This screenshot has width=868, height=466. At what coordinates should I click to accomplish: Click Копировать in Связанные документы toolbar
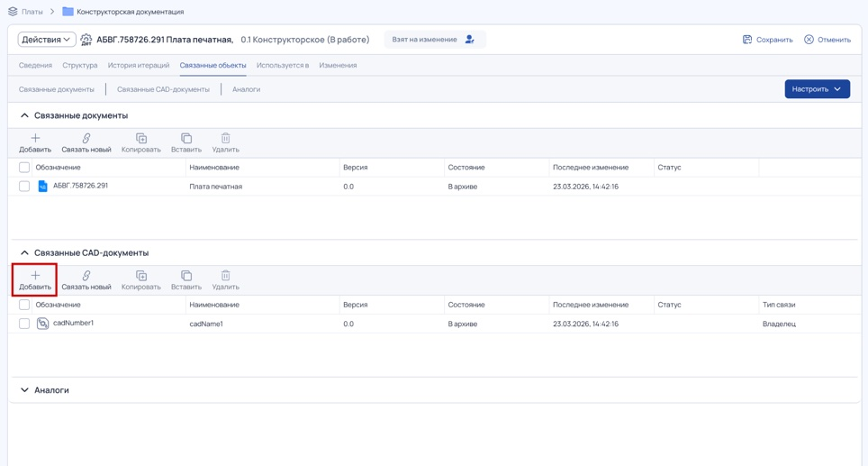141,143
